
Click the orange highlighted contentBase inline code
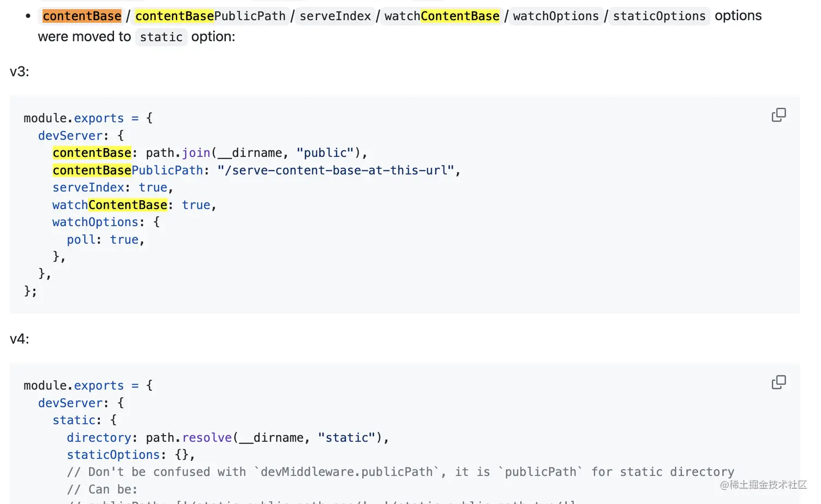(82, 16)
